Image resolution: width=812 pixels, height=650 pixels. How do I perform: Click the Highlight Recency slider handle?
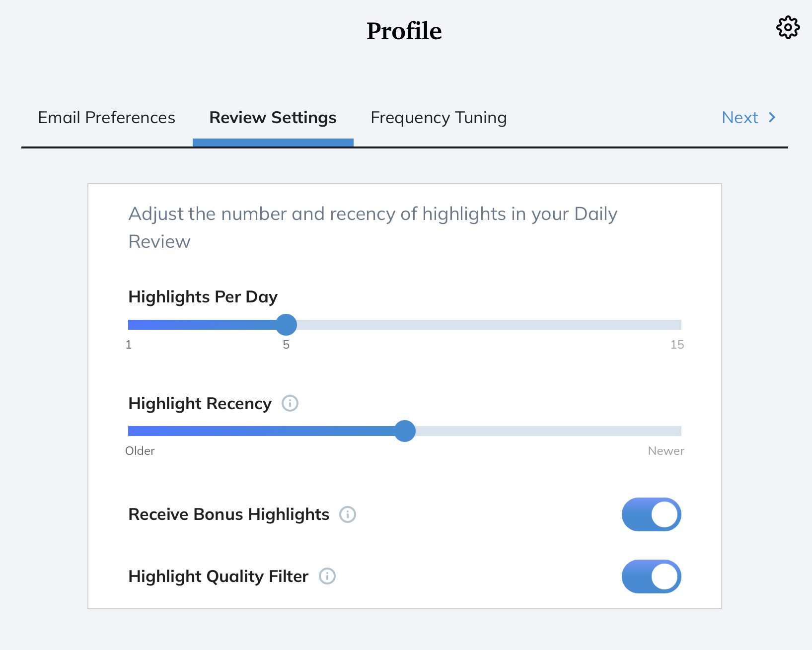click(405, 431)
